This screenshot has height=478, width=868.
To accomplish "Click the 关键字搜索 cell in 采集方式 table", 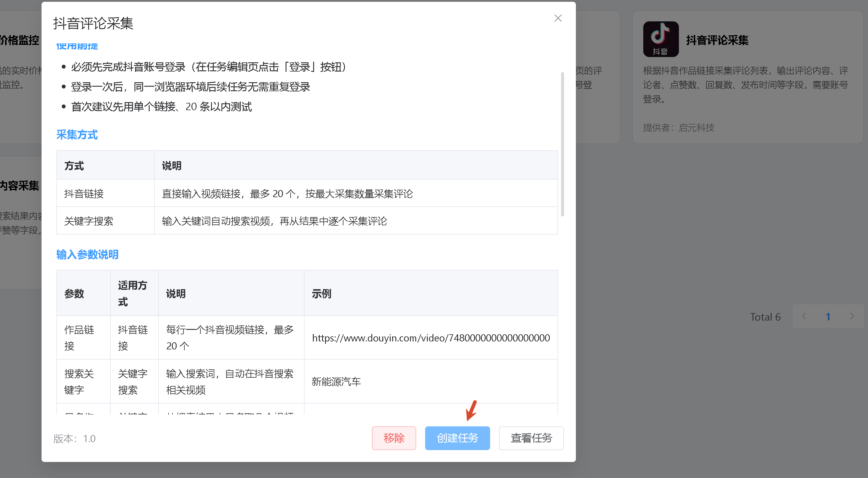I will click(105, 221).
